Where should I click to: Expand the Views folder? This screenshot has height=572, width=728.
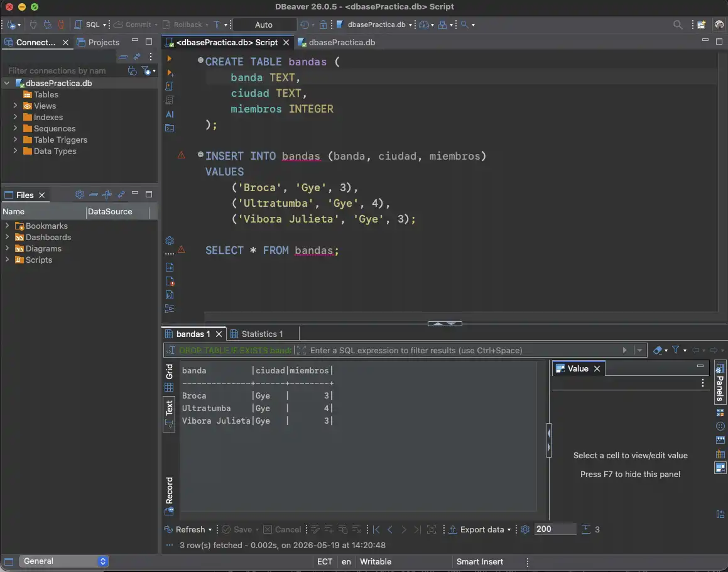(x=15, y=106)
